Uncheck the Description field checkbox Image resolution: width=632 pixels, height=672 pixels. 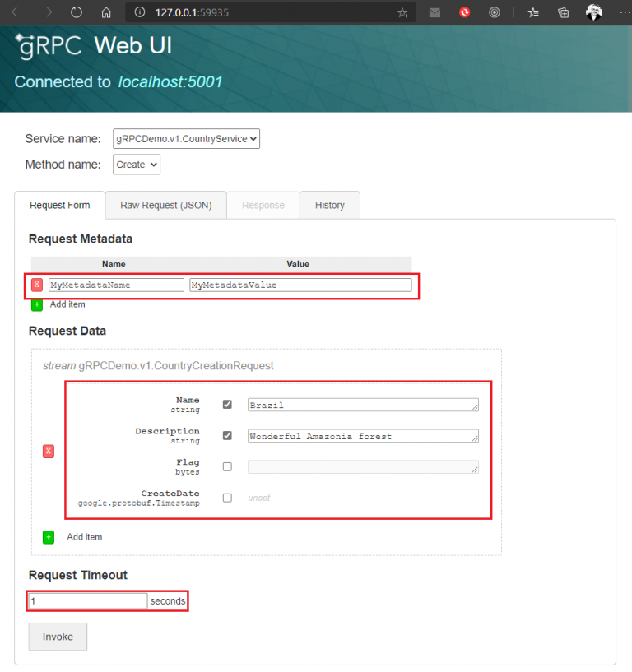(x=227, y=436)
